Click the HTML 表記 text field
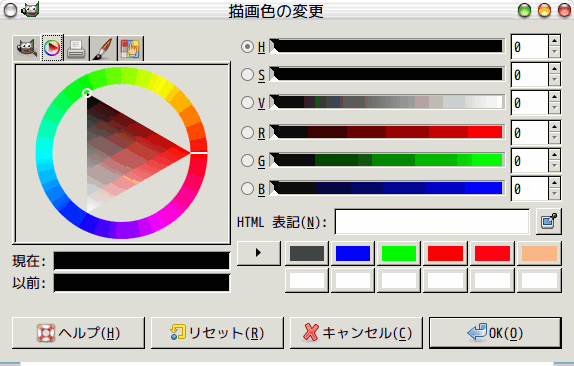Image resolution: width=574 pixels, height=366 pixels. (x=432, y=222)
